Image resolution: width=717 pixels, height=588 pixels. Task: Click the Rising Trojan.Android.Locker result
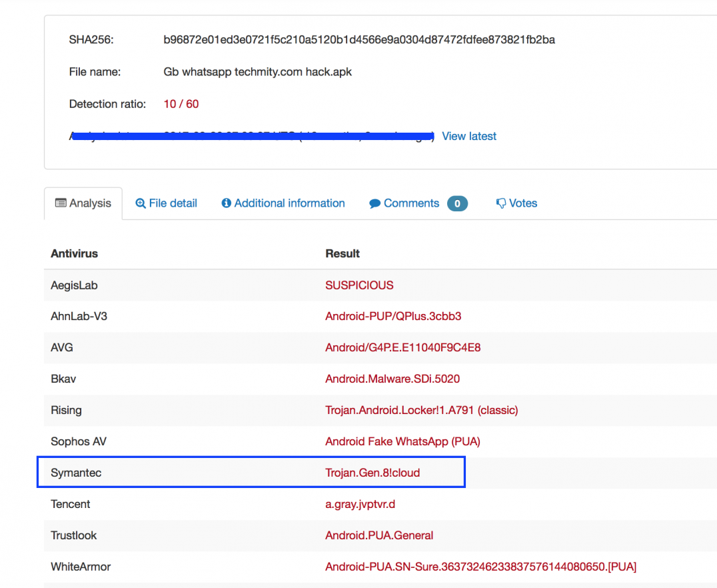point(421,410)
